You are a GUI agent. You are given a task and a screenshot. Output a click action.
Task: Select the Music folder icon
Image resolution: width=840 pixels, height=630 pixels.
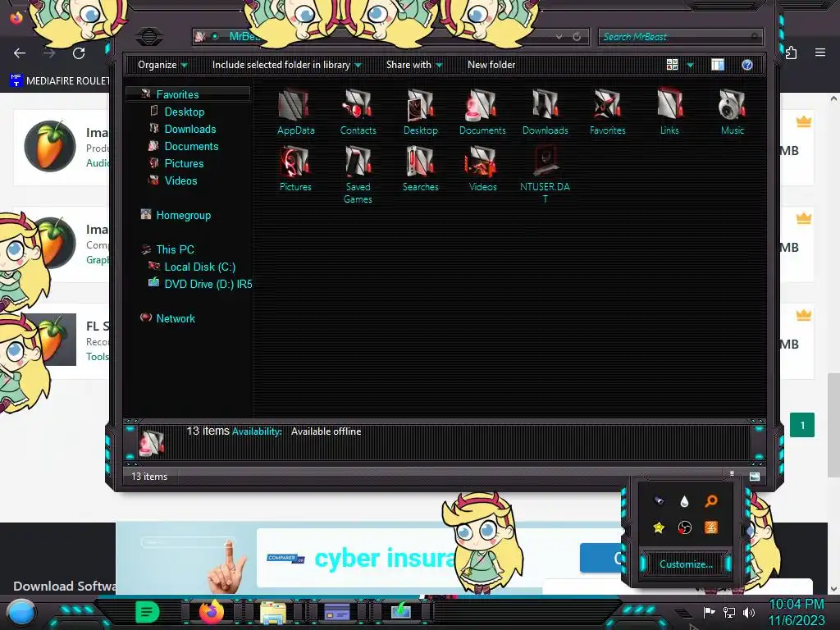click(x=733, y=112)
